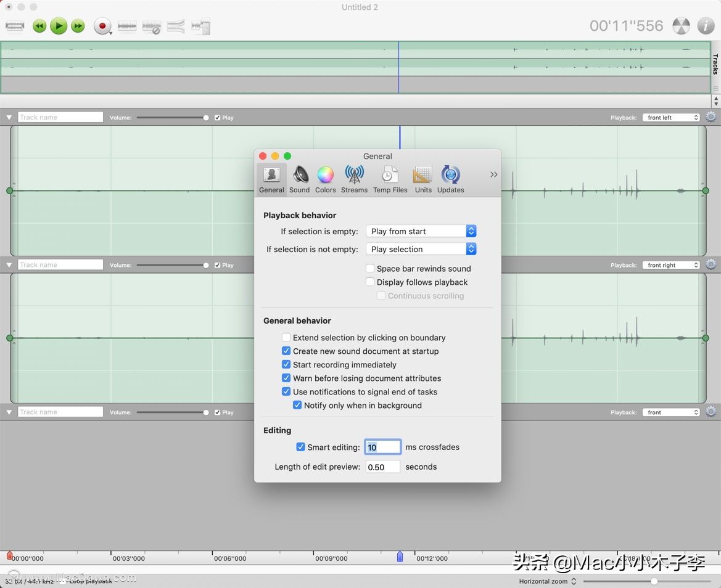Toggle the third track's Play checkbox
Viewport: 721px width, 588px height.
click(x=218, y=412)
